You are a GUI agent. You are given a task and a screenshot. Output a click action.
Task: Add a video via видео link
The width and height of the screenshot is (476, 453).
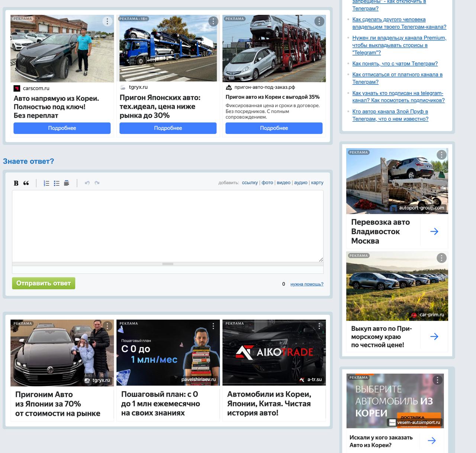point(283,183)
